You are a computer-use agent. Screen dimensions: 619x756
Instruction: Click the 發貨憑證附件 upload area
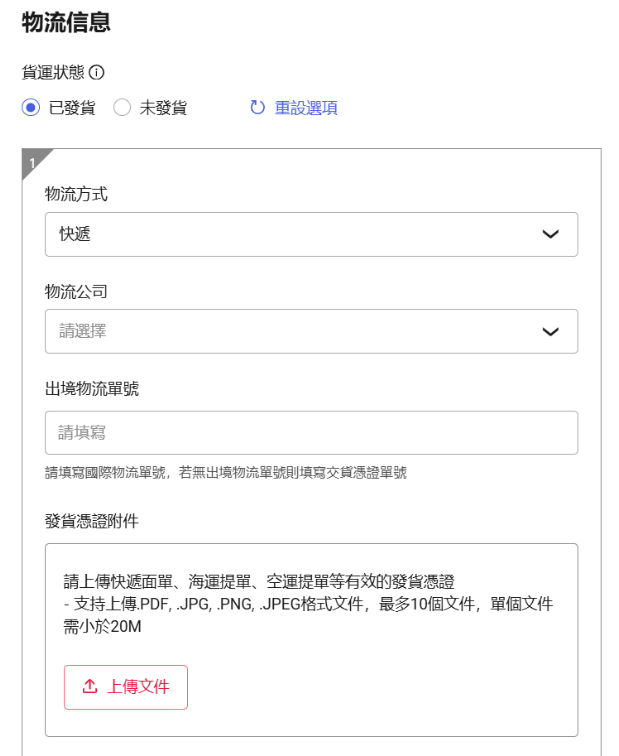311,640
